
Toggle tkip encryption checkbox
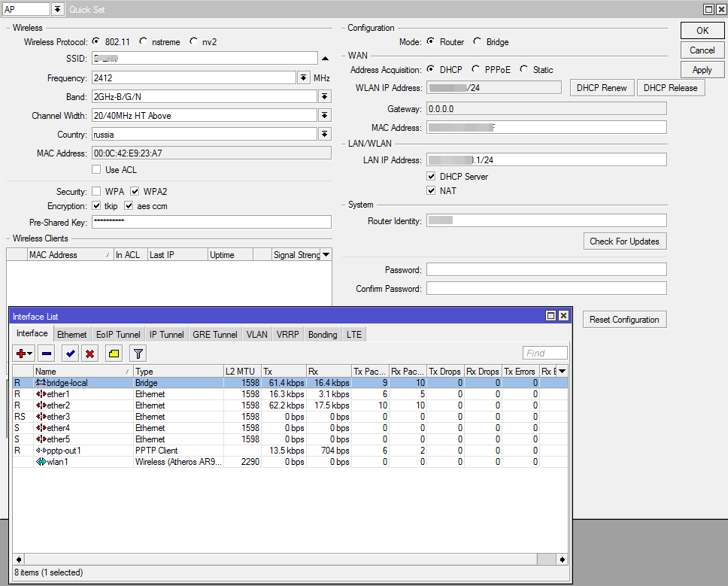pos(96,205)
